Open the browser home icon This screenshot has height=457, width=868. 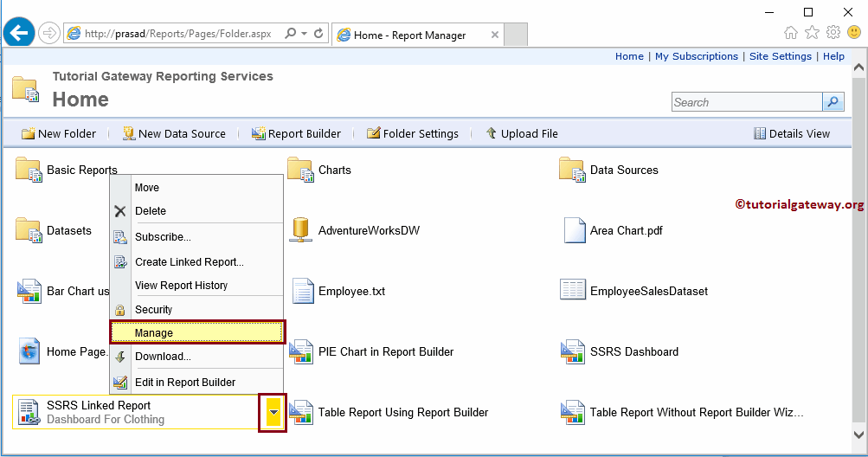(x=791, y=33)
